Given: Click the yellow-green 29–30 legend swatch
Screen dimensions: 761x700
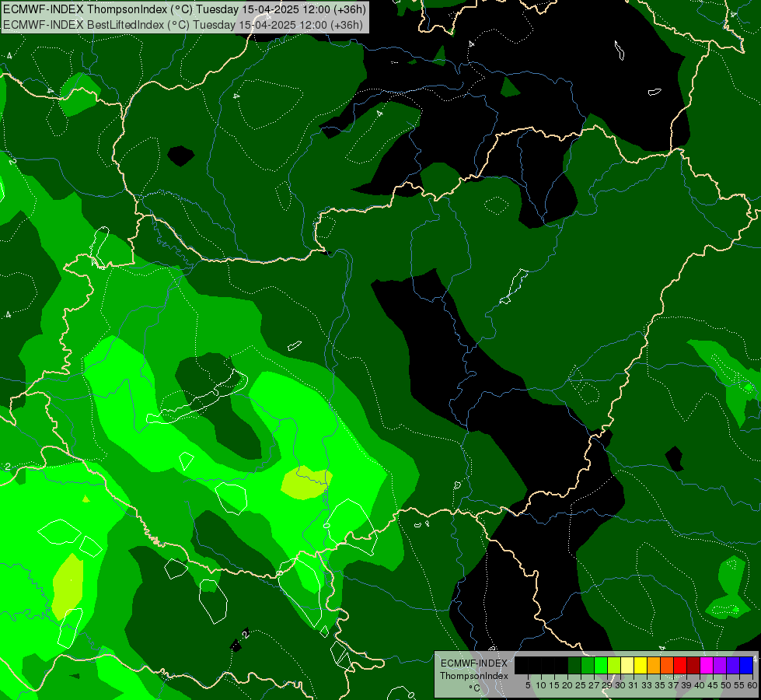Looking at the screenshot, I should pyautogui.click(x=614, y=665).
